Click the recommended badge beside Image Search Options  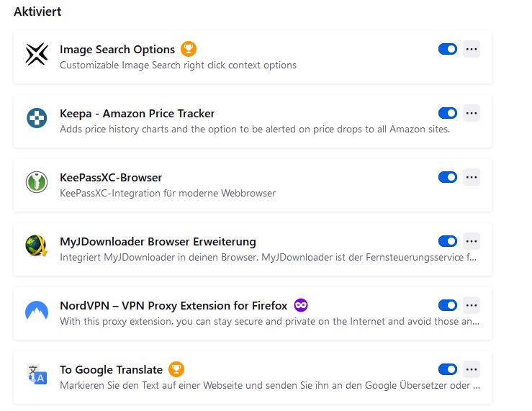(x=189, y=49)
